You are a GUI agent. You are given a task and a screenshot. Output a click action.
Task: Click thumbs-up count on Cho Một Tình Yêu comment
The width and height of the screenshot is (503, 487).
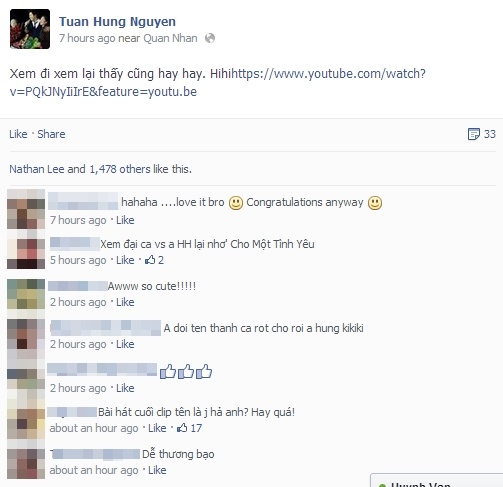pyautogui.click(x=154, y=260)
